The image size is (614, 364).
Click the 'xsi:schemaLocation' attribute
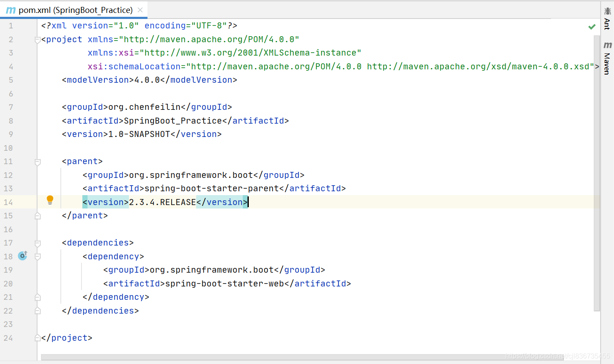[x=134, y=66]
